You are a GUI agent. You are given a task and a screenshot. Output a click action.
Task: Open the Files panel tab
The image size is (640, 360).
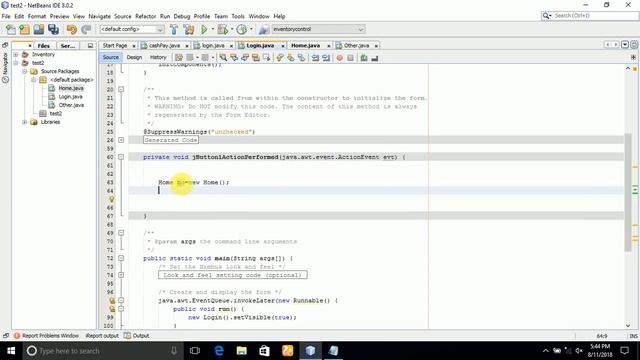point(44,46)
